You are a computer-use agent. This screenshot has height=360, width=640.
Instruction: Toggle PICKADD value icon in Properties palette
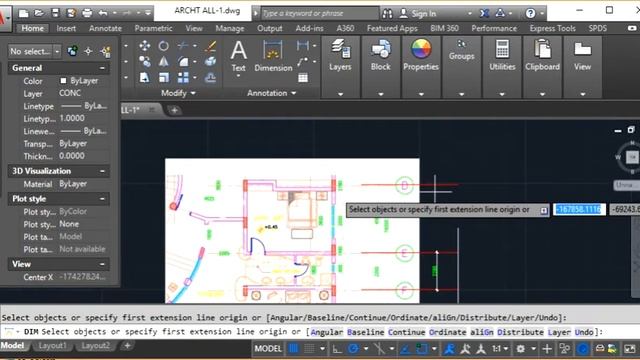click(72, 51)
